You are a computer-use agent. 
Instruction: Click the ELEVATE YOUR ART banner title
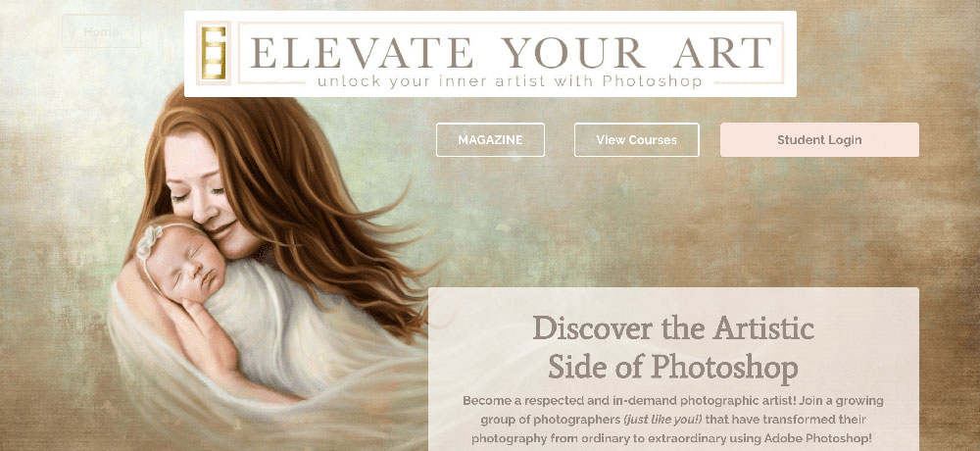click(x=510, y=52)
